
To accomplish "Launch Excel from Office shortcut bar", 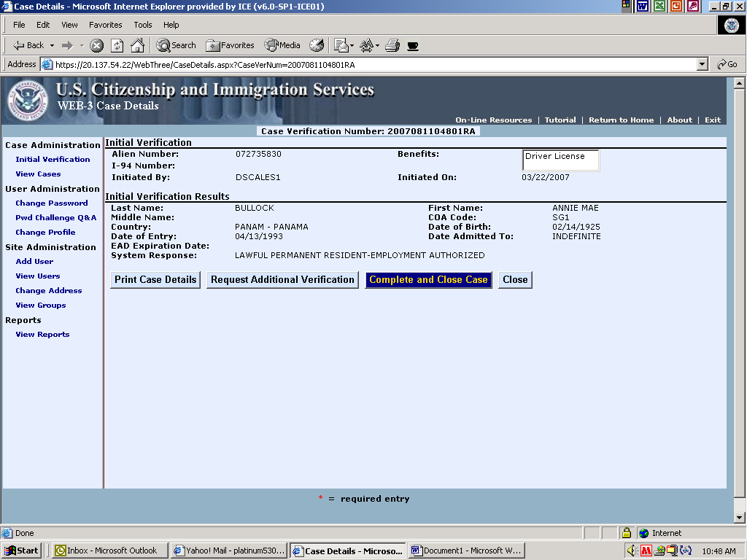I will pos(659,7).
